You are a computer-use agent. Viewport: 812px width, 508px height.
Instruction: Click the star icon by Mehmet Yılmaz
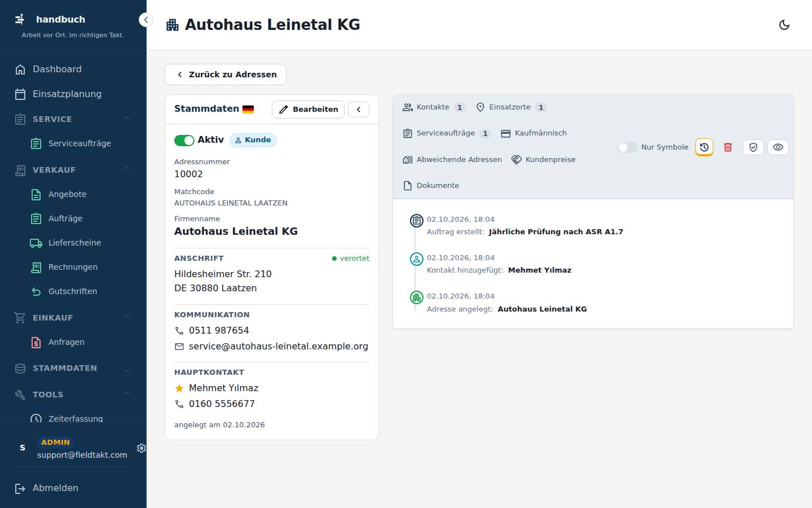[x=179, y=388]
